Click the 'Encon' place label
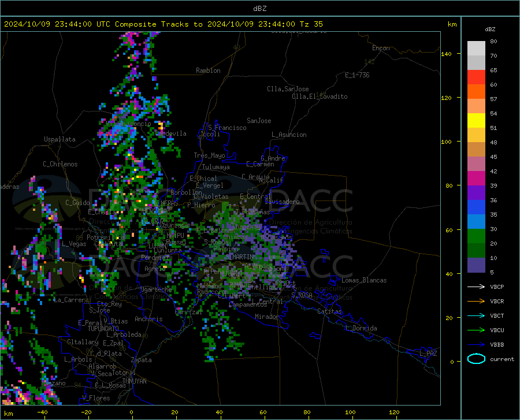 coord(381,48)
